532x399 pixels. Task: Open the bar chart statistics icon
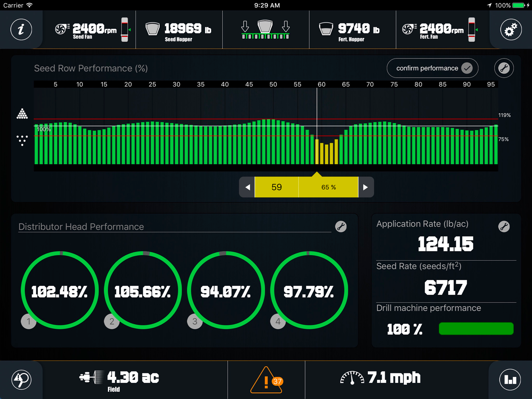(x=510, y=380)
